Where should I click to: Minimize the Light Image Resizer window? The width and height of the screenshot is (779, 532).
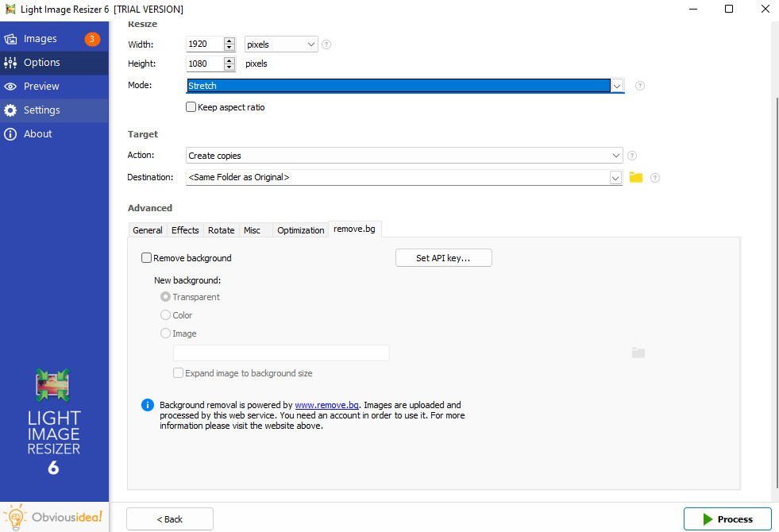[693, 9]
